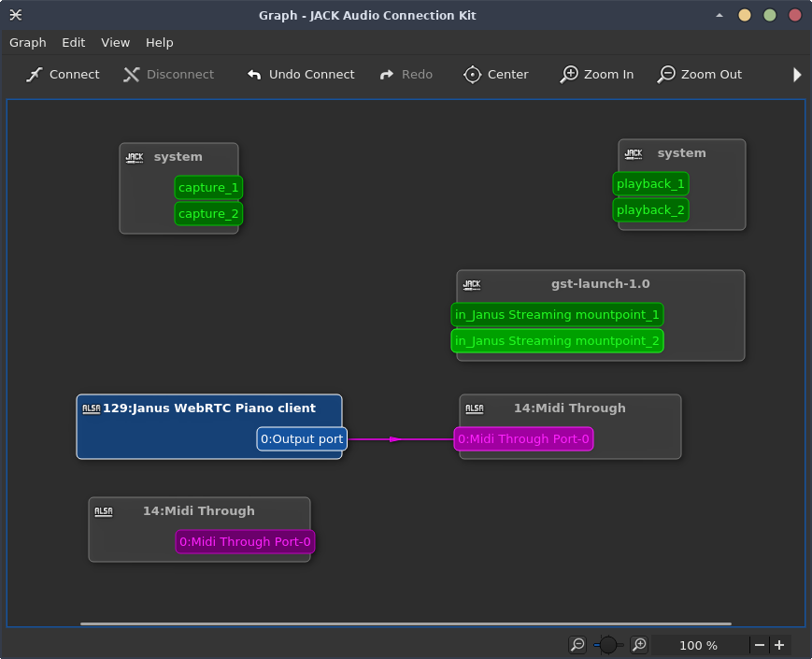Click the Redo arrow icon
The width and height of the screenshot is (812, 659).
387,75
